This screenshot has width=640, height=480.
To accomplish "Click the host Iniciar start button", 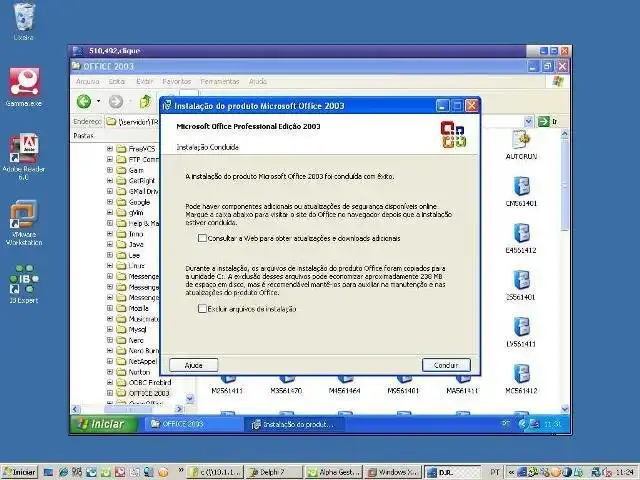I will [20, 472].
